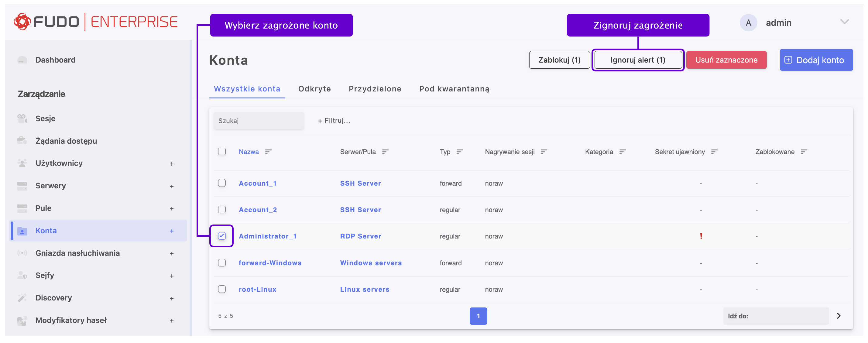Expand the Pule submenu plus
Viewport: 868px width, 343px height.
tap(172, 209)
